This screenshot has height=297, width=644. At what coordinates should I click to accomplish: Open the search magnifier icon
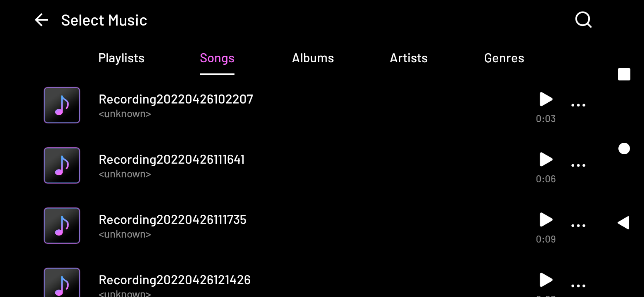coord(583,19)
